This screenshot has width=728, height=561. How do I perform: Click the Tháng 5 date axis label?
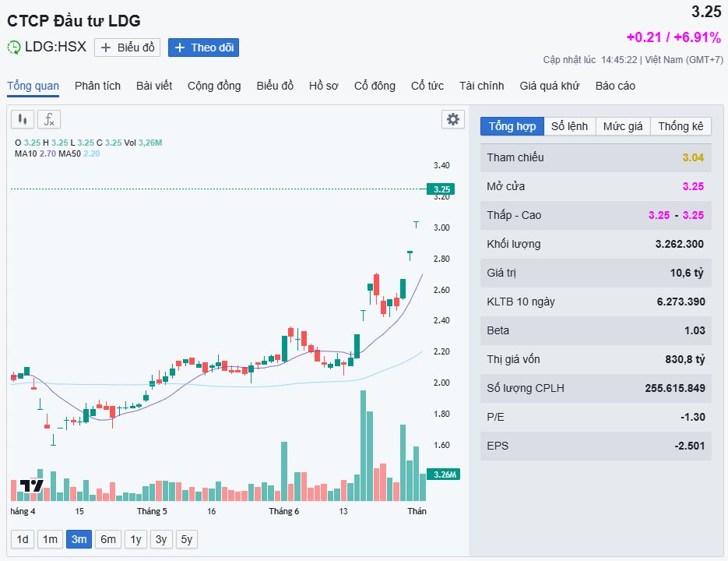point(152,511)
